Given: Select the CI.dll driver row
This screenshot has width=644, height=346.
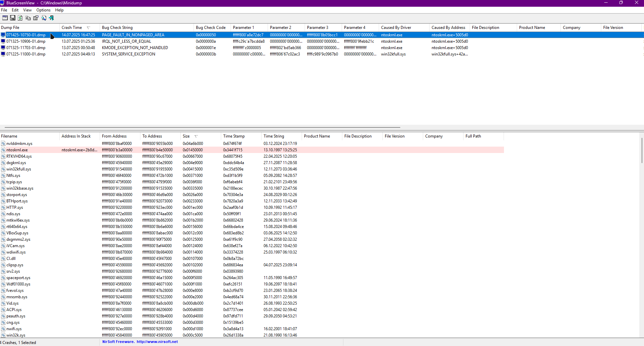Looking at the screenshot, I should [252, 259].
